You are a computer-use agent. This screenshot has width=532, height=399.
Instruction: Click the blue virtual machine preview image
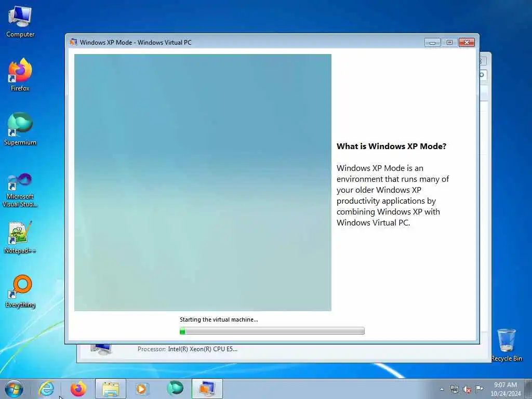click(203, 182)
